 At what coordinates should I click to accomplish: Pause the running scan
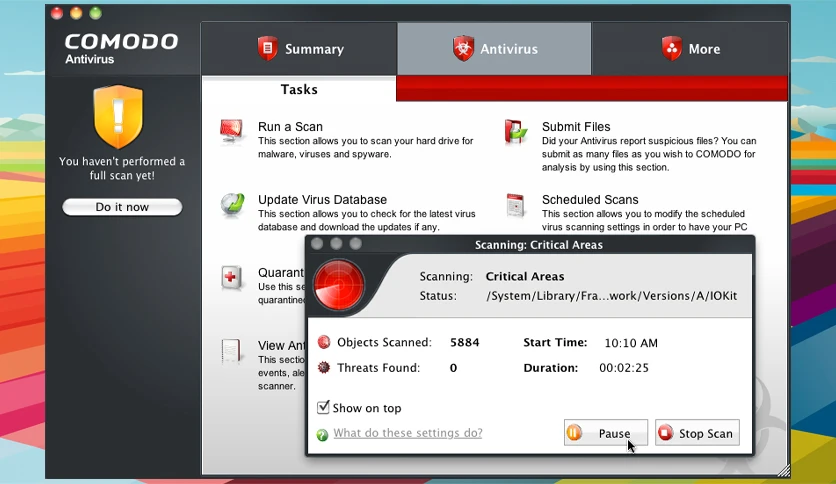click(x=606, y=433)
